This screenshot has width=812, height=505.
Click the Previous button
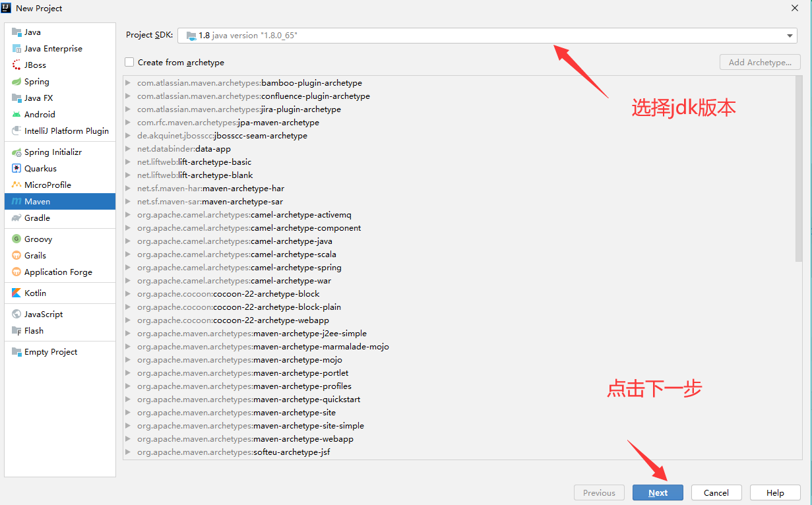point(599,492)
